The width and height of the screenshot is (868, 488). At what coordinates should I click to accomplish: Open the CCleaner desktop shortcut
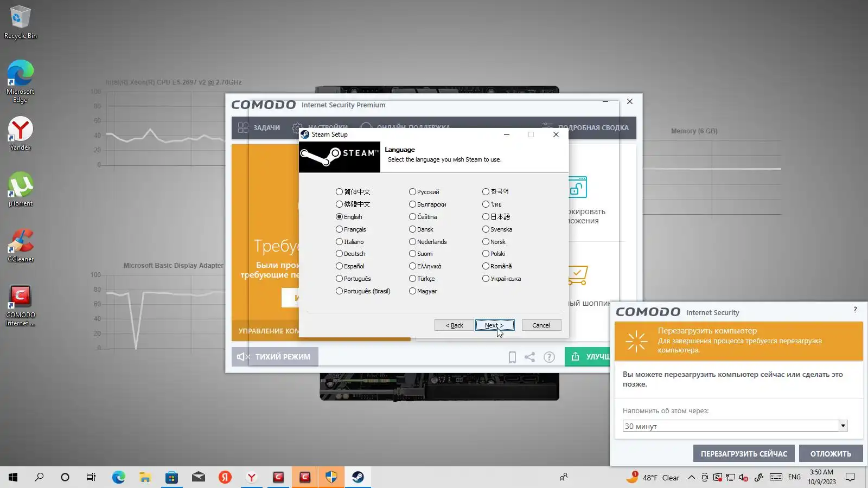[21, 245]
